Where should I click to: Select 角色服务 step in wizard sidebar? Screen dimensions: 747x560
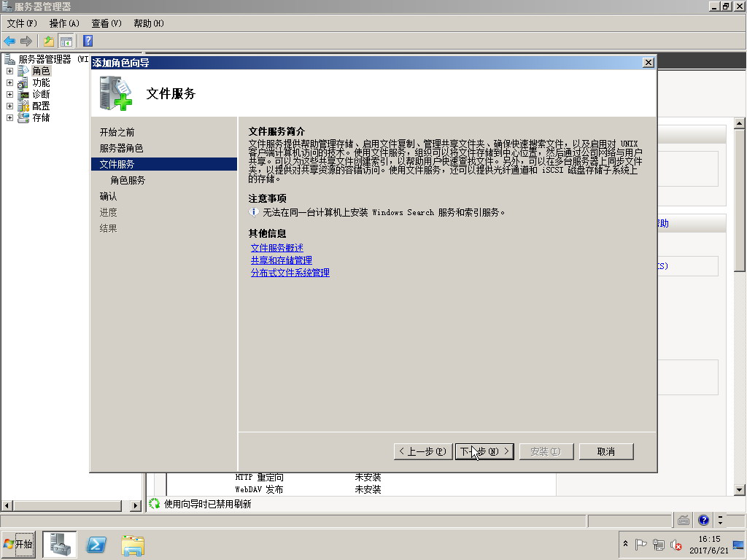(x=128, y=180)
